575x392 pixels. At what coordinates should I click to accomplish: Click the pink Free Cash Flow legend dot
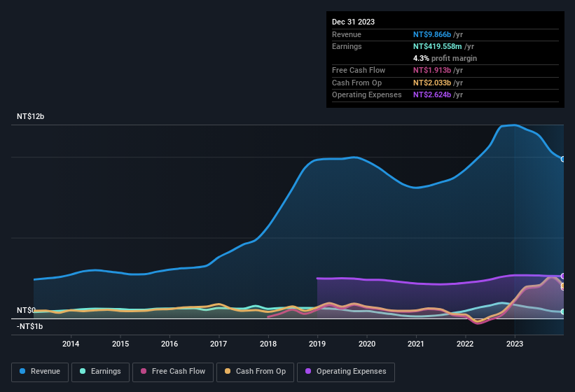click(144, 372)
